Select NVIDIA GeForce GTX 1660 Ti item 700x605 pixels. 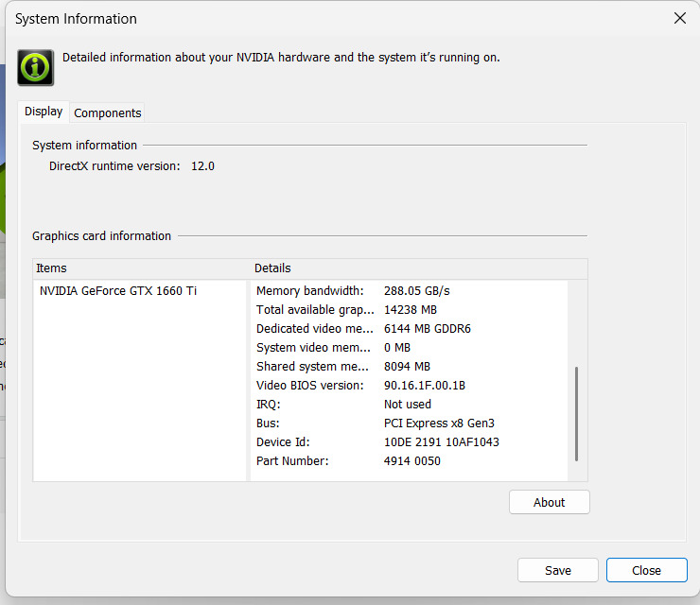click(x=118, y=291)
